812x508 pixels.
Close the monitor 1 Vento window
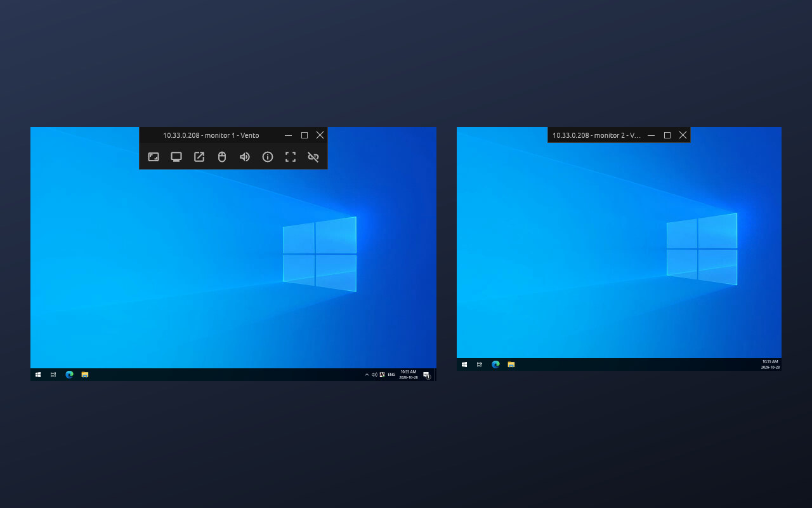(x=320, y=135)
